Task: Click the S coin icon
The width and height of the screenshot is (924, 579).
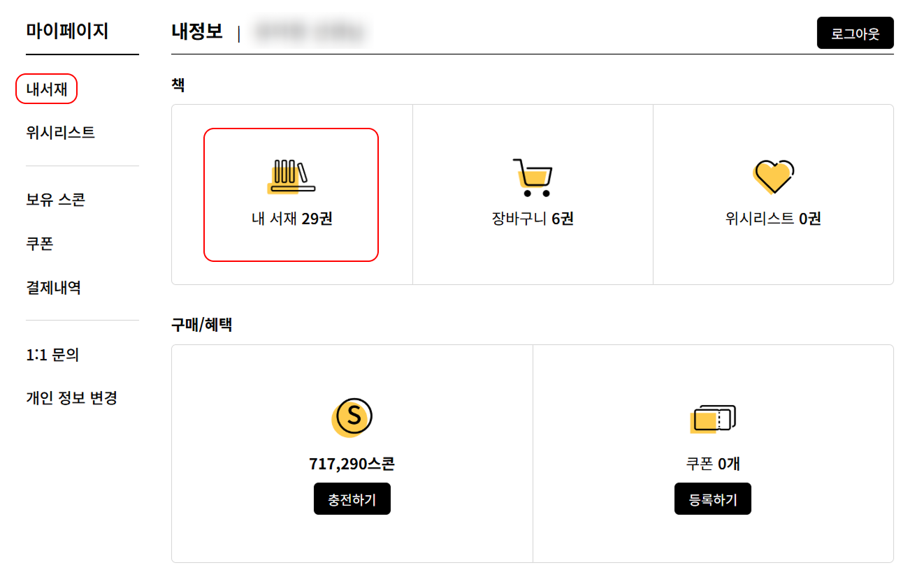Action: (x=352, y=417)
